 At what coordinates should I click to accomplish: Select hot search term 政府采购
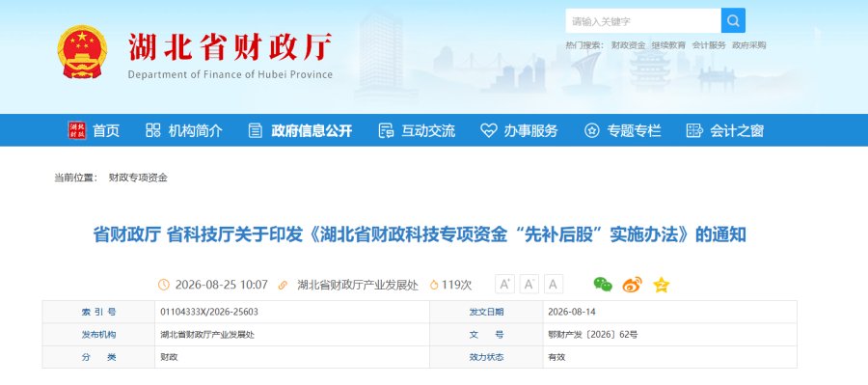pyautogui.click(x=749, y=45)
